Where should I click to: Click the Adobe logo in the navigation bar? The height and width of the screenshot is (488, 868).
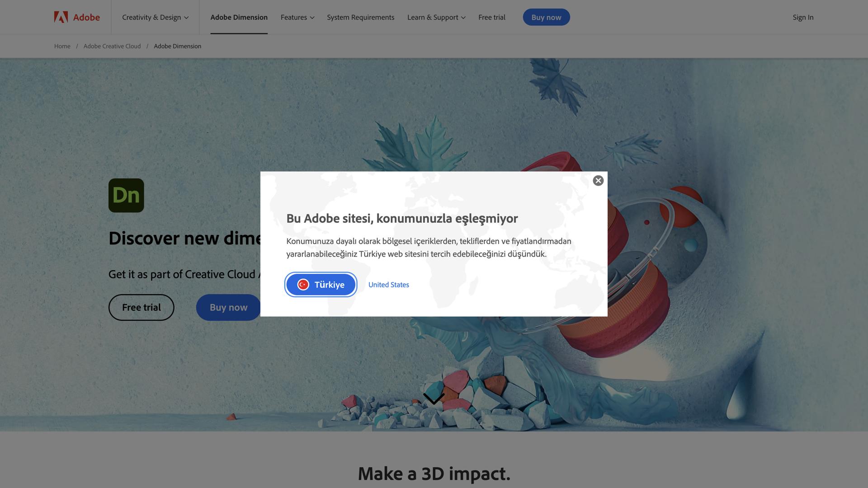coord(76,17)
